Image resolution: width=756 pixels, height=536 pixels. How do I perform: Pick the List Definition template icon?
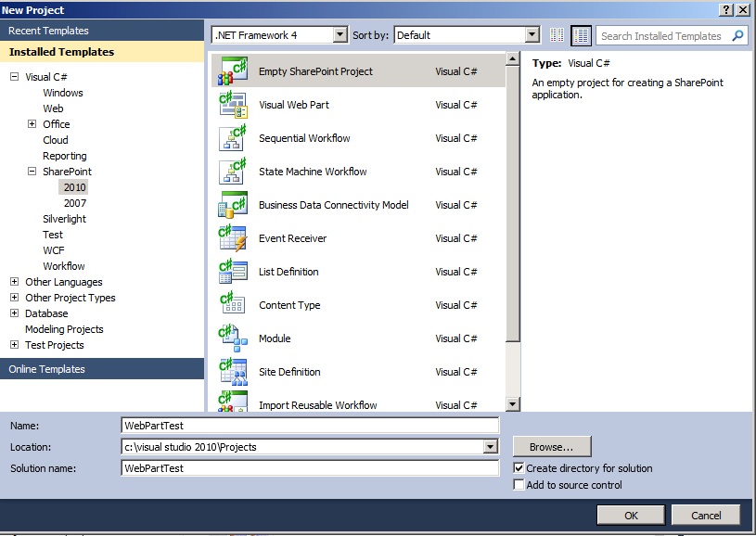coord(233,272)
